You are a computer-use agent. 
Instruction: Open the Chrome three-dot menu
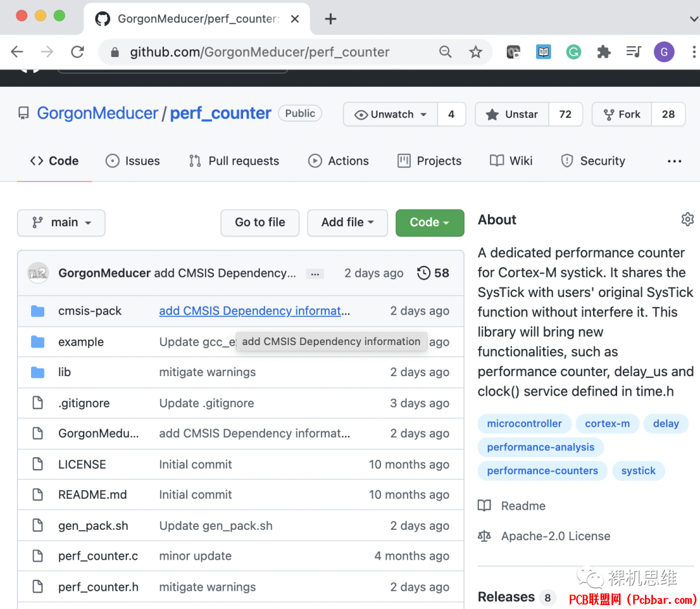click(x=694, y=52)
